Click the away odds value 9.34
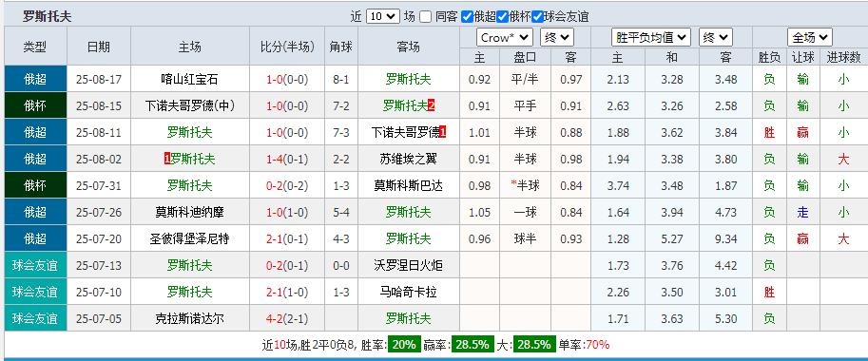Screen dimensions: 868x361 725,238
